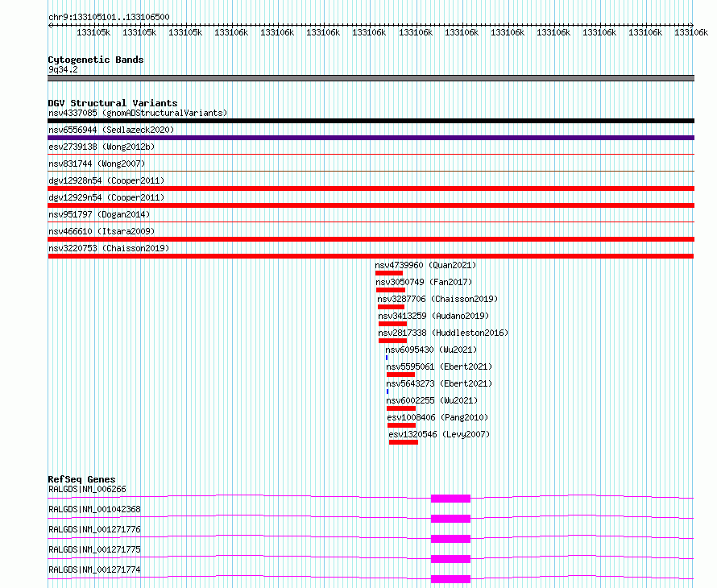Open transcript RALGDS|NM_006266
The height and width of the screenshot is (588, 717).
point(87,489)
